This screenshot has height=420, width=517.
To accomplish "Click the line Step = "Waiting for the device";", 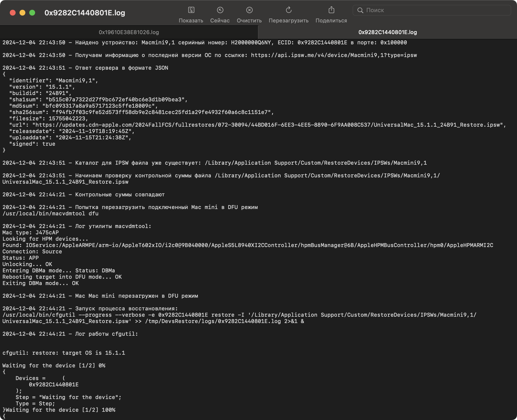I will click(69, 397).
